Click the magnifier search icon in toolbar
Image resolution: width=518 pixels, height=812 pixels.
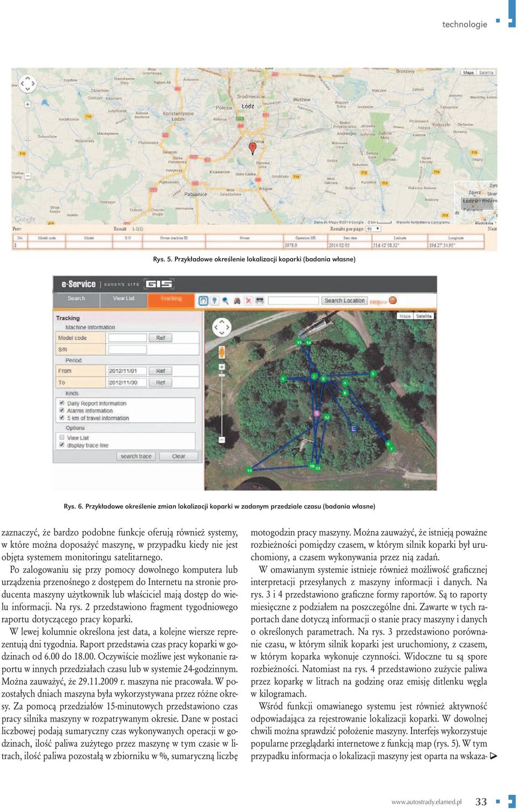click(x=226, y=300)
